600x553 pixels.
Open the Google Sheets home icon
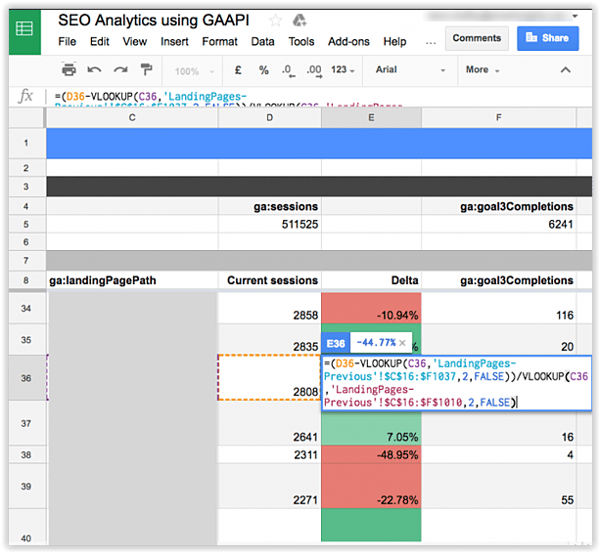24,31
